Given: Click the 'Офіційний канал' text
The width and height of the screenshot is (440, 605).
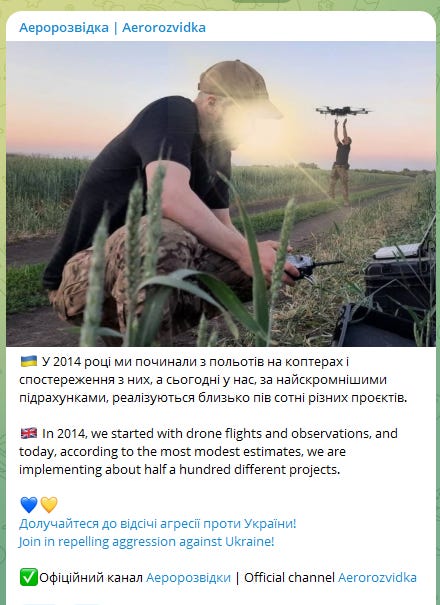Looking at the screenshot, I should (x=91, y=578).
